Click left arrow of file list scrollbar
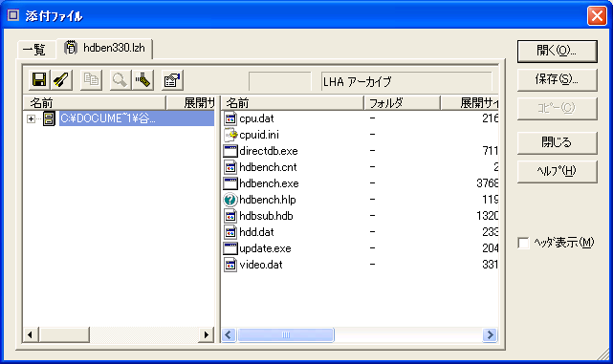This screenshot has height=364, width=613. (x=230, y=334)
